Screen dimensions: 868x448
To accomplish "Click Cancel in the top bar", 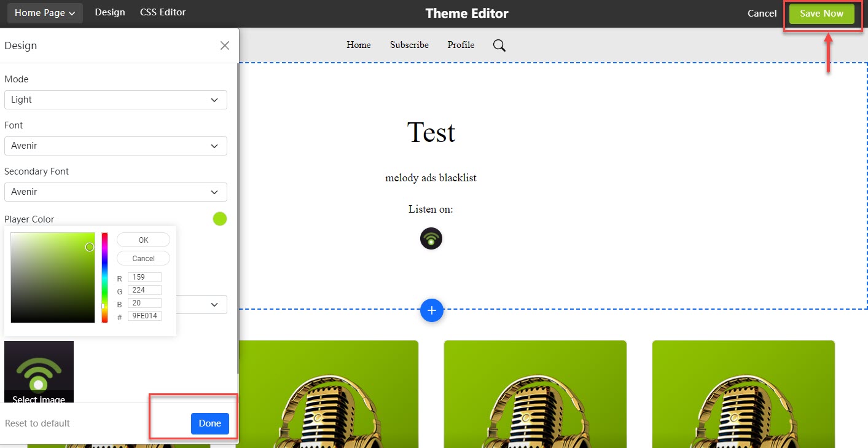I will click(x=762, y=14).
